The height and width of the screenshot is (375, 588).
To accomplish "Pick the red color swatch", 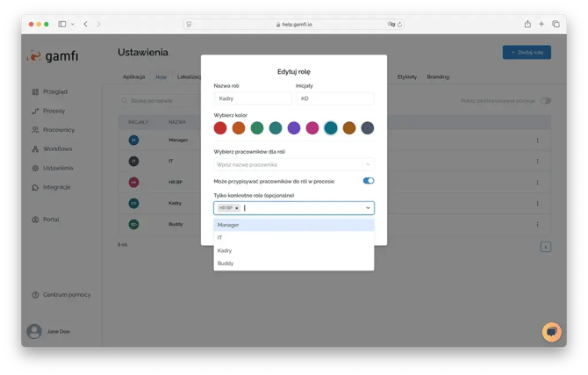I will pyautogui.click(x=220, y=128).
